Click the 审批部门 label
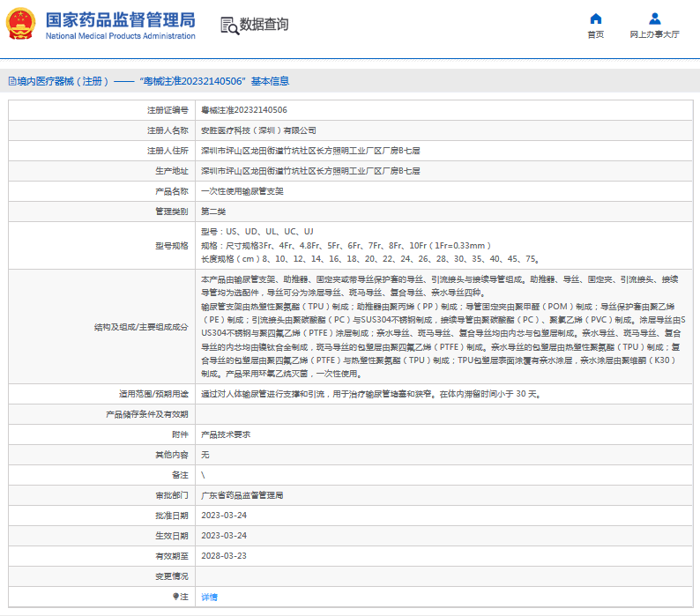 pos(172,495)
